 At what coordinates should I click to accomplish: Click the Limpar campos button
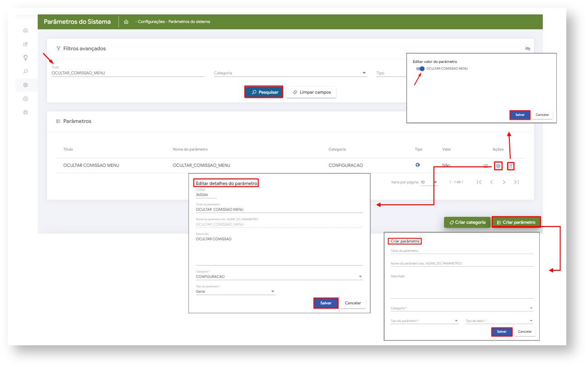click(x=311, y=92)
